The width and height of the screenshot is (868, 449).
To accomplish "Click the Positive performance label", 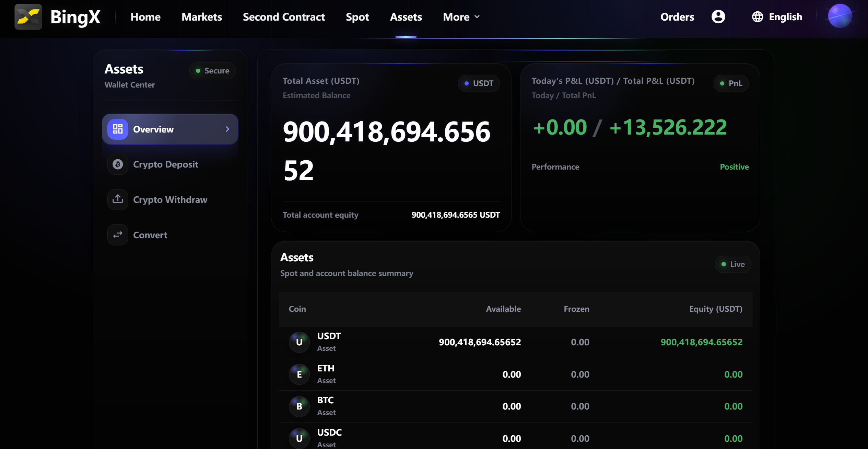I will coord(734,167).
